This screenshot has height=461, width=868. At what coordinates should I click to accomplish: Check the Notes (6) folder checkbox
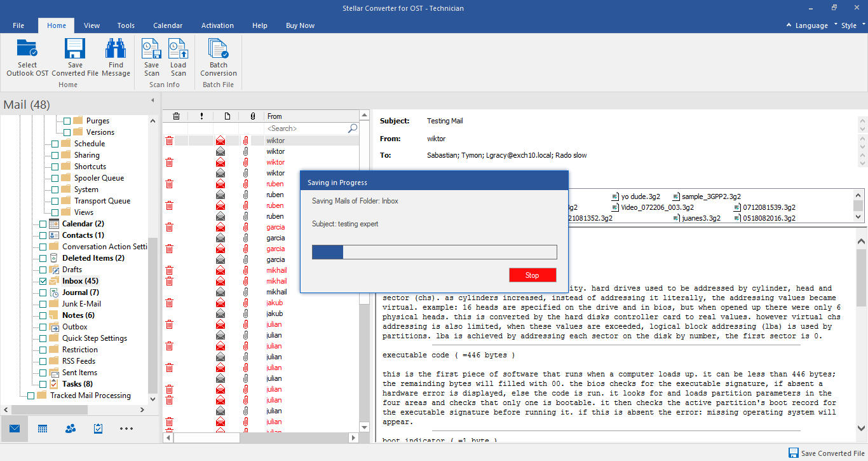point(43,315)
